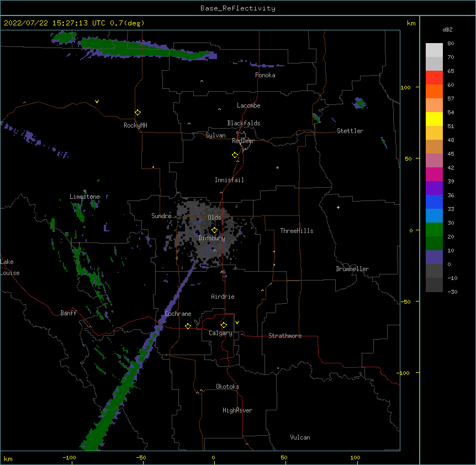Click the ThreeHills map label

pos(297,231)
